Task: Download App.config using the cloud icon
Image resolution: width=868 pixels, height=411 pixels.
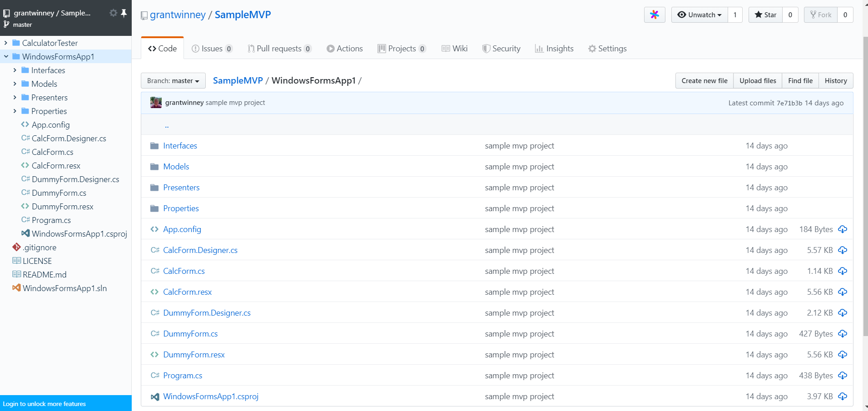Action: coord(843,229)
